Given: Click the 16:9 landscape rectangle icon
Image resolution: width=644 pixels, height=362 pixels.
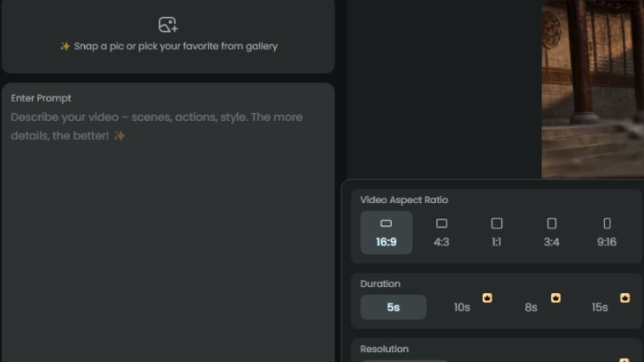Looking at the screenshot, I should coord(386,223).
